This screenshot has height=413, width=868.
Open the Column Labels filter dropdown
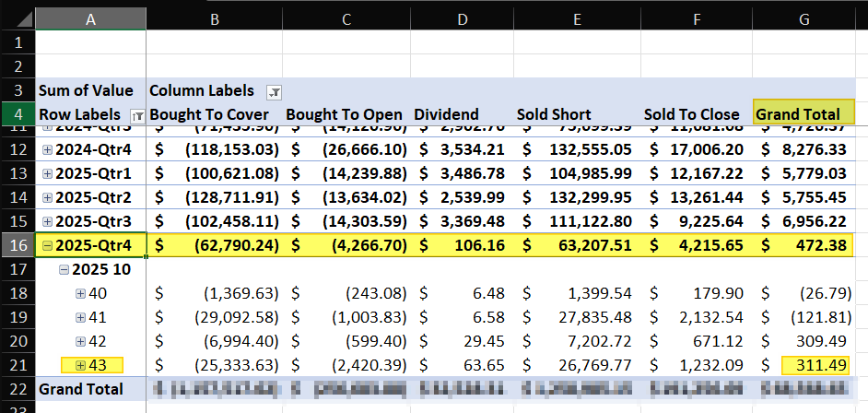pyautogui.click(x=274, y=91)
